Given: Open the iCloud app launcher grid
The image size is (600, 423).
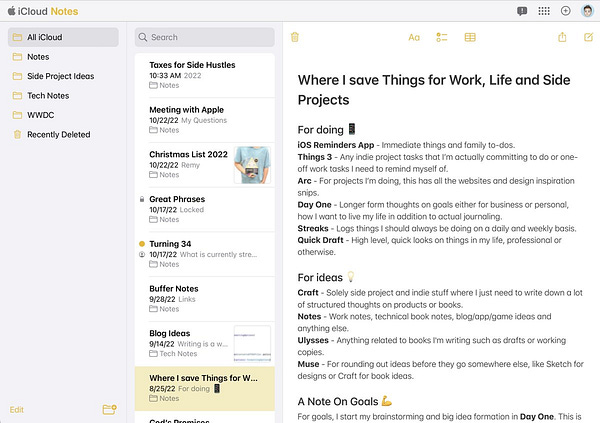Looking at the screenshot, I should (544, 11).
